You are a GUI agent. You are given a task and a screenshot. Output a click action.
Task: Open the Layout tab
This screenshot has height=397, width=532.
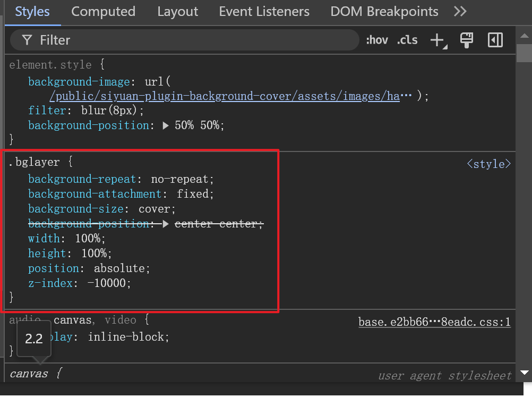(x=177, y=11)
